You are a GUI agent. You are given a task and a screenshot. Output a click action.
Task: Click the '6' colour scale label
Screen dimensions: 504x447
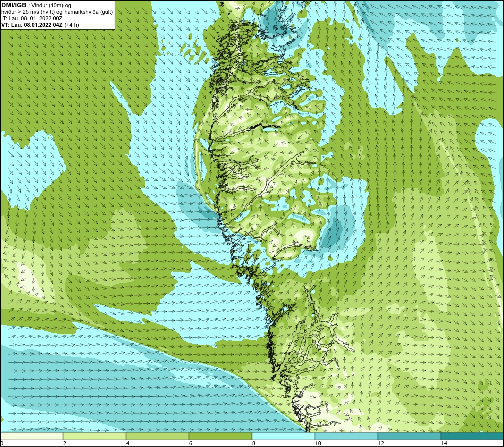[191, 444]
